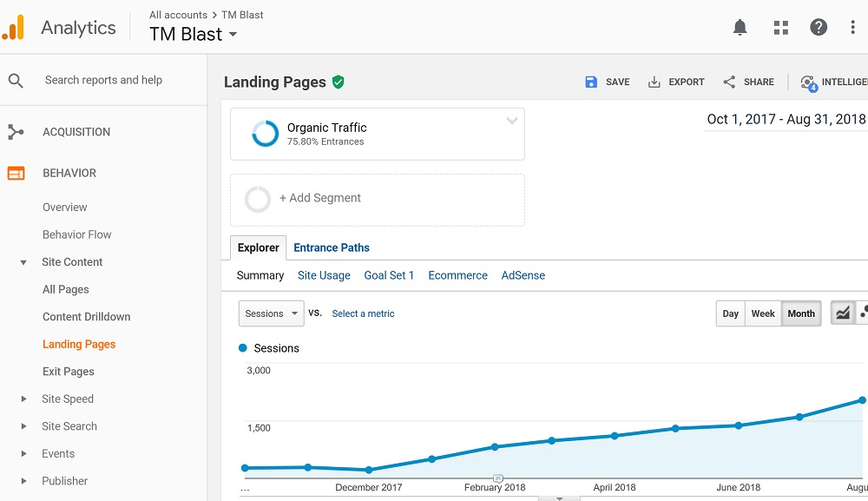Click the TM Blast breadcrumb text
The width and height of the screenshot is (868, 501).
[x=242, y=15]
